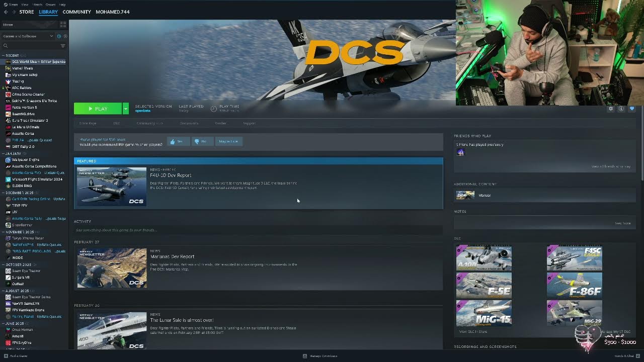
Task: Open the MiG-15 DLC thumbnail
Action: [x=484, y=313]
